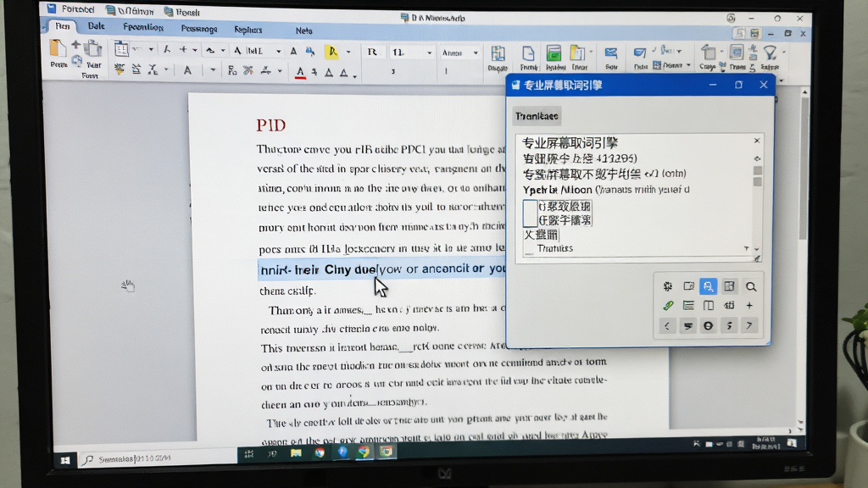868x488 pixels.
Task: Open the settings gear in translator tool grid
Action: pos(668,286)
